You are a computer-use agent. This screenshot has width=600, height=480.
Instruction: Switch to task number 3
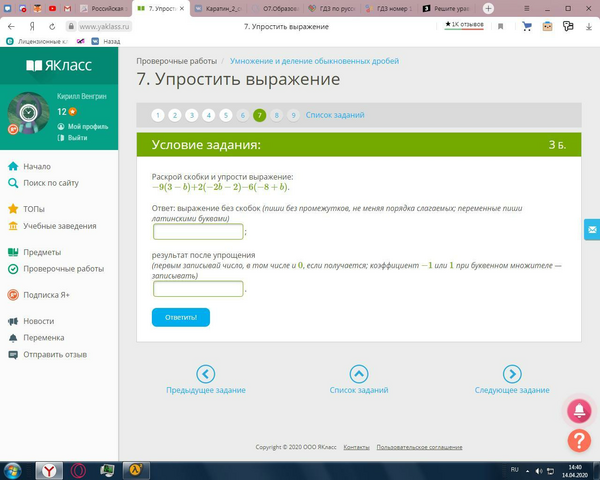pyautogui.click(x=192, y=115)
